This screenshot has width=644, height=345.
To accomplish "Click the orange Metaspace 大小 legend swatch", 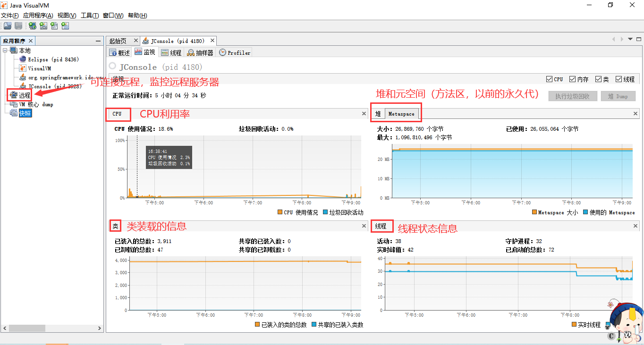I will 534,212.
